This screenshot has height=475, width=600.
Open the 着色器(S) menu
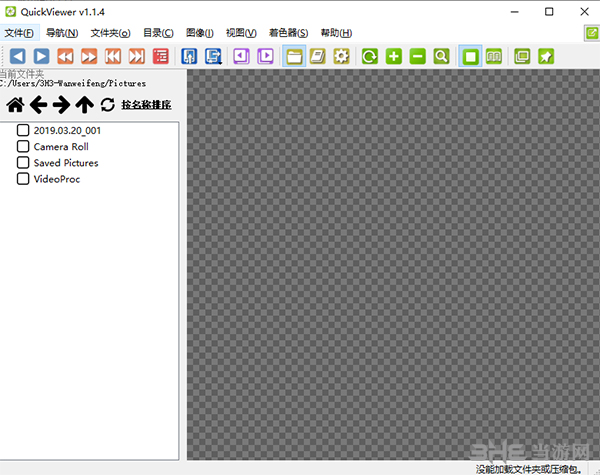pyautogui.click(x=289, y=33)
